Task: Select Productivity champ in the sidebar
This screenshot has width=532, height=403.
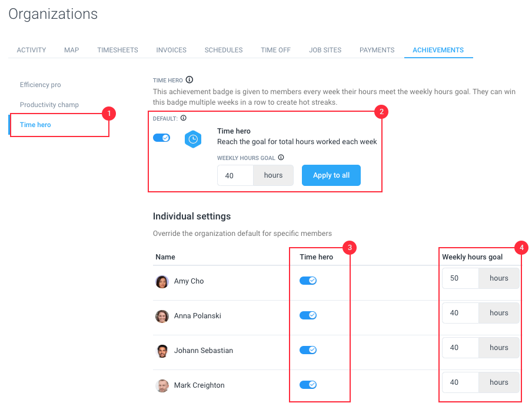Action: 49,105
